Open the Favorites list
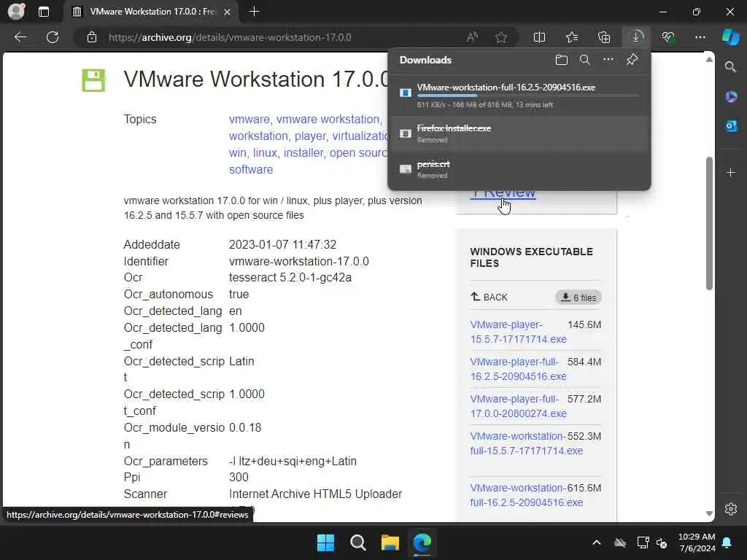The height and width of the screenshot is (560, 747). point(572,37)
